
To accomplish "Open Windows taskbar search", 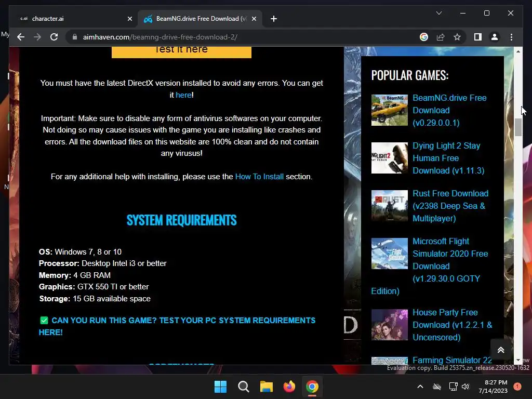I will (x=243, y=387).
